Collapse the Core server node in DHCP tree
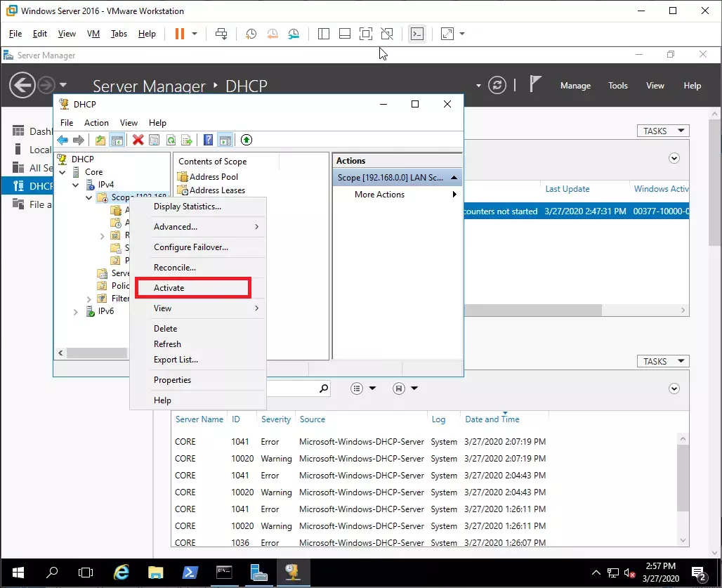 pos(63,172)
